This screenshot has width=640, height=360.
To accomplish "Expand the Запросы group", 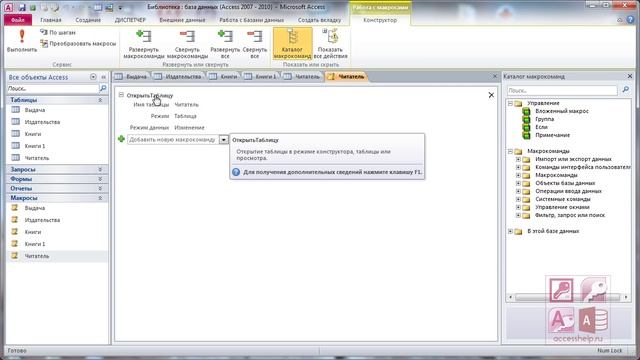I will click(x=100, y=169).
